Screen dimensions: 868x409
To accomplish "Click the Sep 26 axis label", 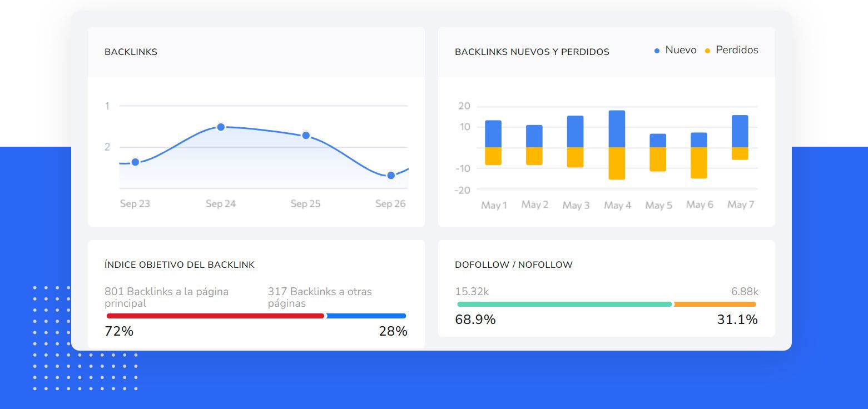I will (x=391, y=204).
